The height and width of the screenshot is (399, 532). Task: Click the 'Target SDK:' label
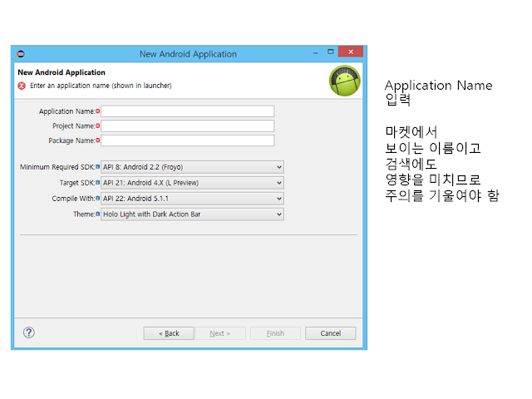pos(77,183)
